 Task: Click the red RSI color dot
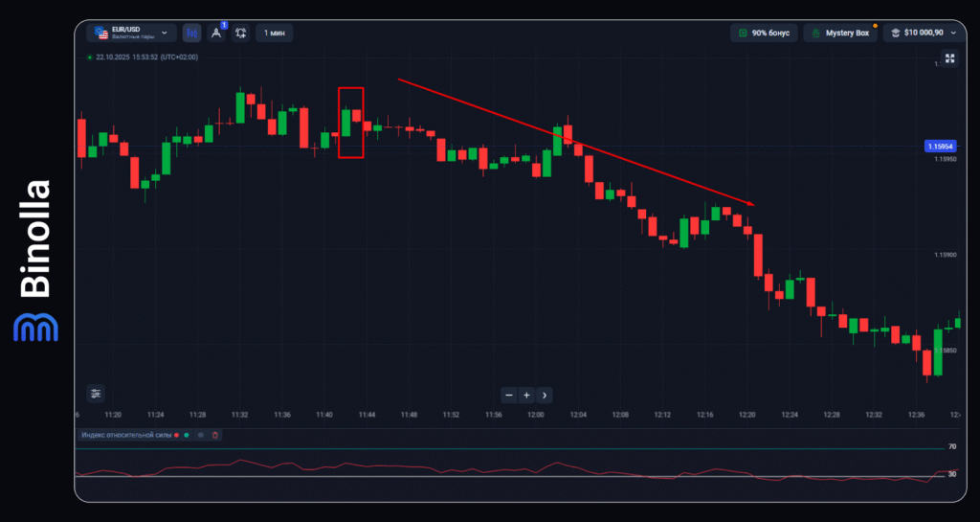click(176, 435)
